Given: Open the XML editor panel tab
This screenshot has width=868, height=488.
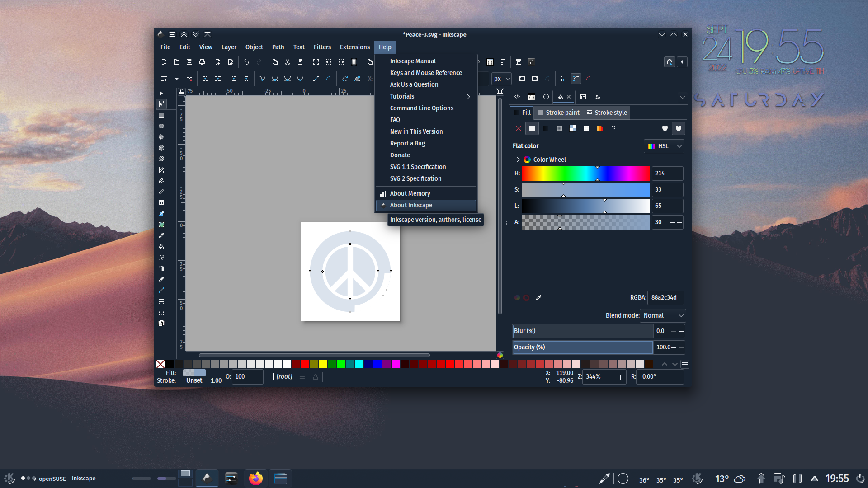Looking at the screenshot, I should pos(517,97).
